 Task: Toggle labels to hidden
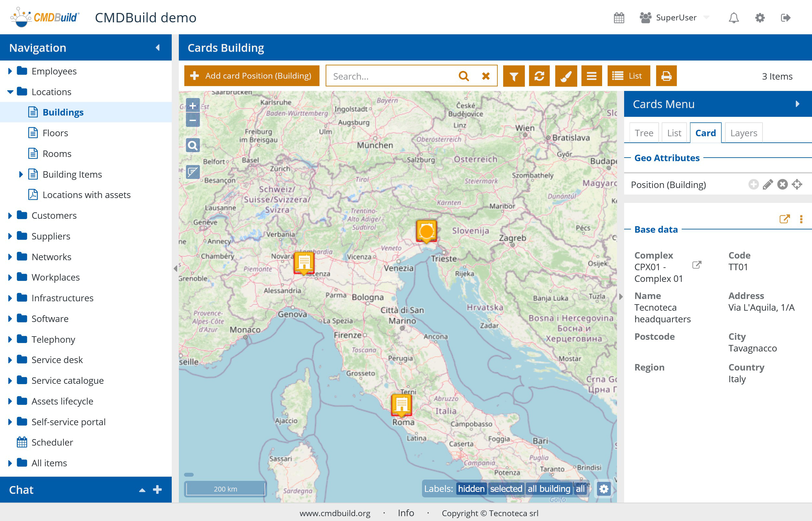471,489
